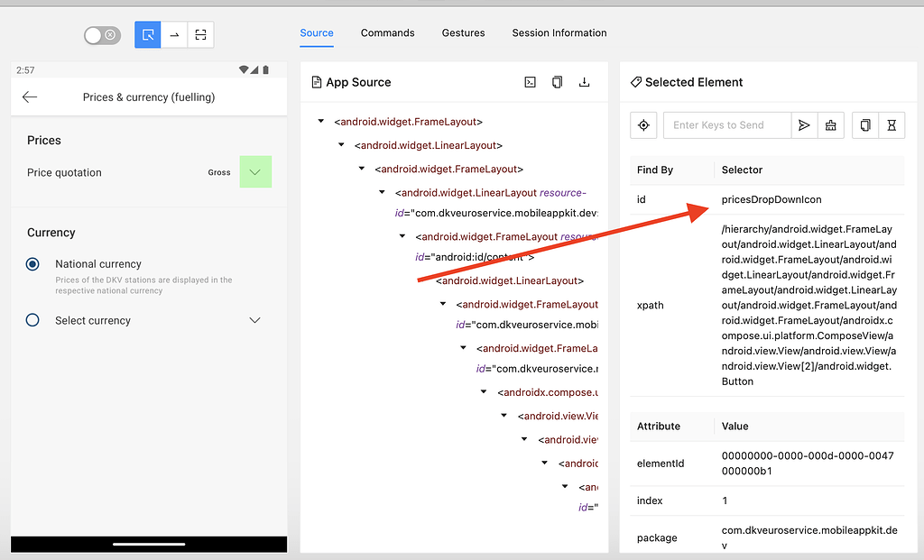Collapse the top FrameLayout tree node
The image size is (924, 560).
pos(321,120)
